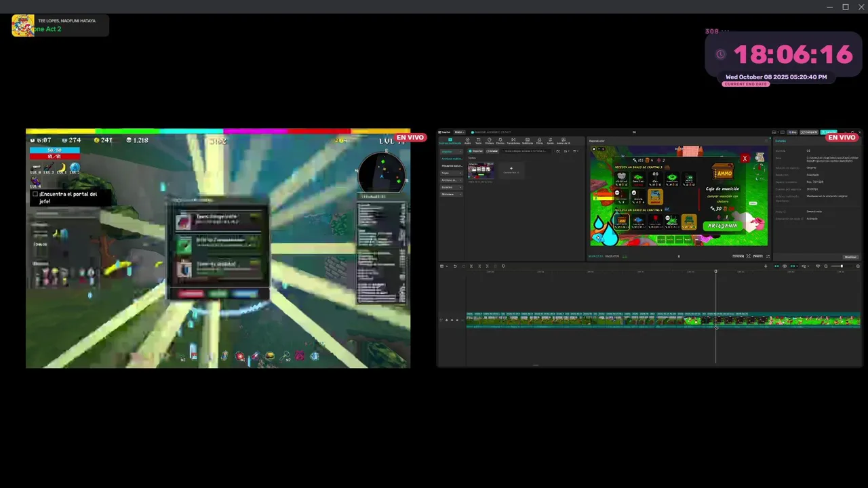Click the red button in game dialog

(x=191, y=293)
